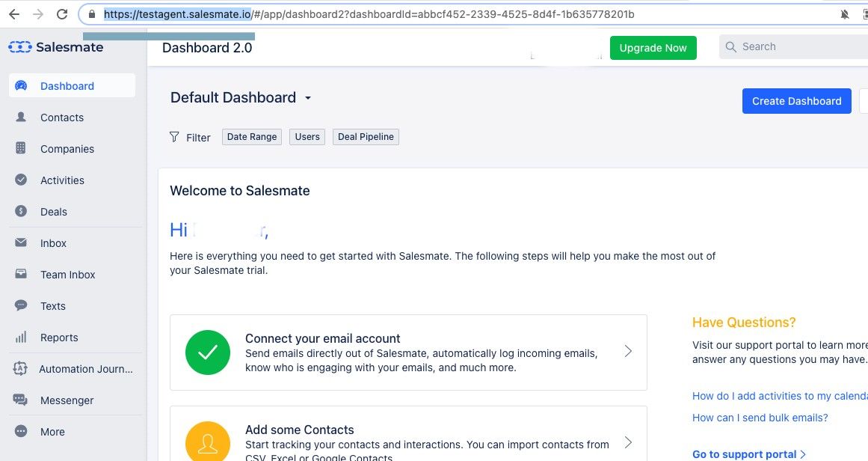This screenshot has height=461, width=868.
Task: Click the Add some Contacts heading
Action: click(300, 430)
